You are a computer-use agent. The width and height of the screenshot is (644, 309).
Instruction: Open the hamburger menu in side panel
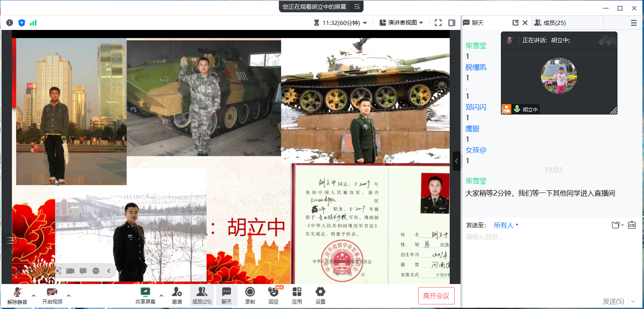tap(634, 23)
